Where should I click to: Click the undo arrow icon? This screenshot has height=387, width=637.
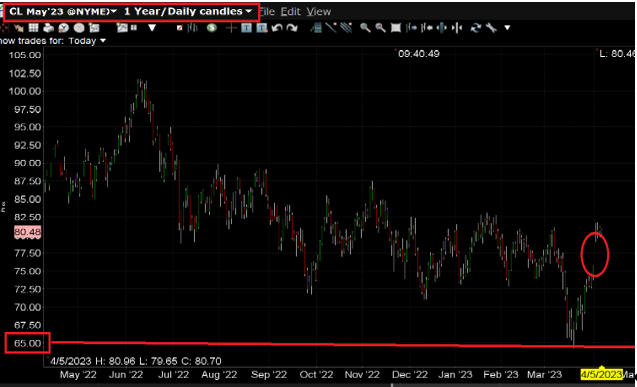[277, 28]
